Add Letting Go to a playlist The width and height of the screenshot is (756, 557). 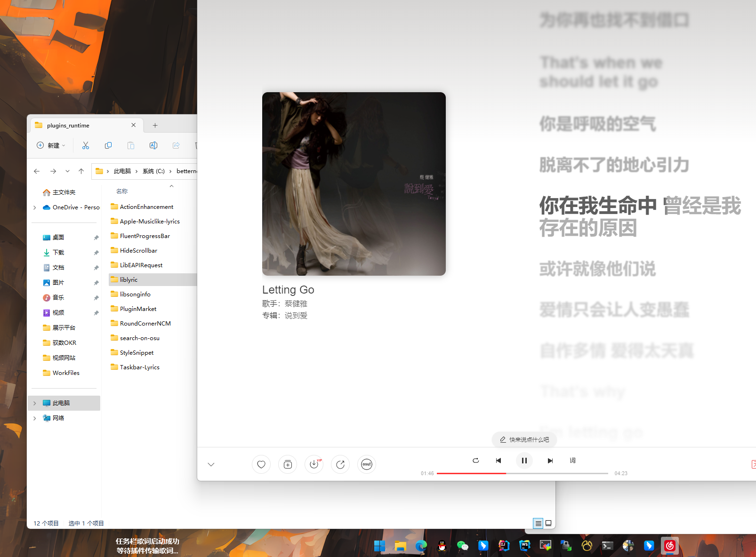[288, 464]
